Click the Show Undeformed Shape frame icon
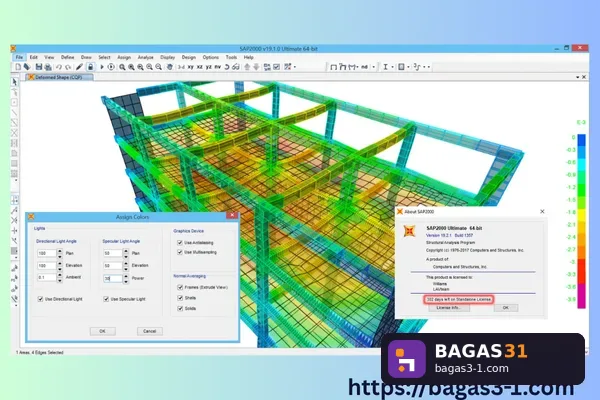The image size is (600, 400). 333,67
